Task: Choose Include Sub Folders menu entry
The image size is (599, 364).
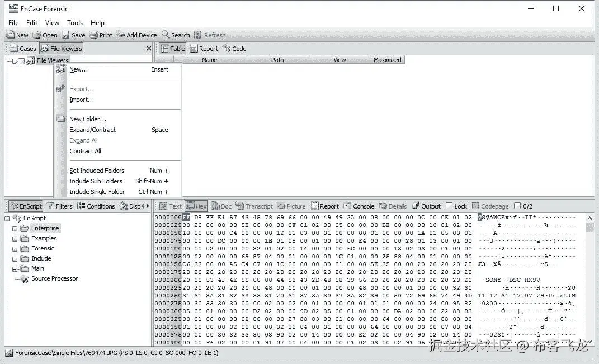Action: 119,181
